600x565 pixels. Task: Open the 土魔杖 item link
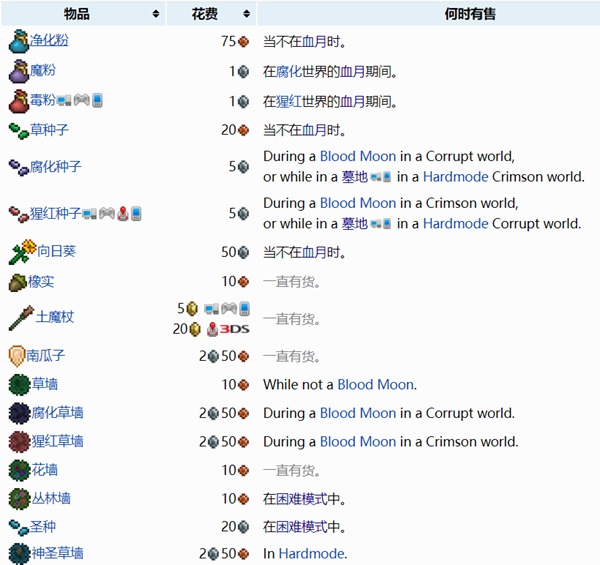point(55,317)
